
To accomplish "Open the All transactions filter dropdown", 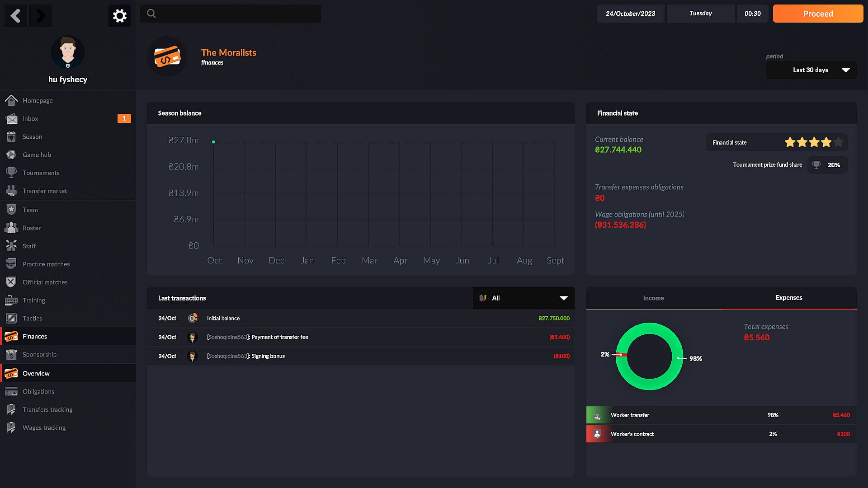I will [523, 298].
